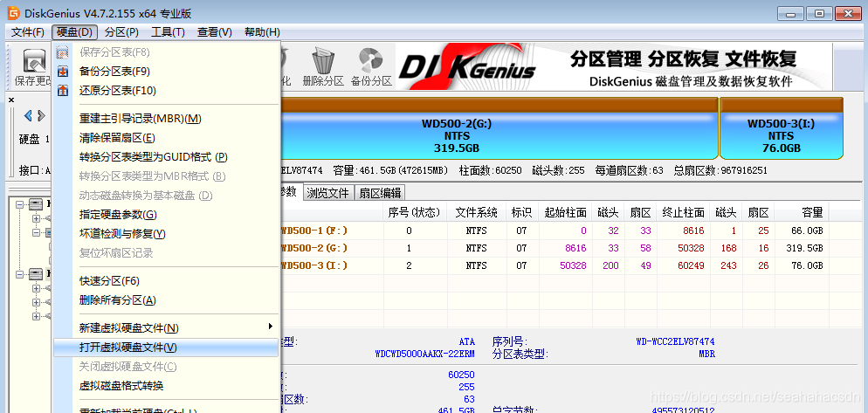Click the 66.0GB capacity cell

pyautogui.click(x=804, y=231)
